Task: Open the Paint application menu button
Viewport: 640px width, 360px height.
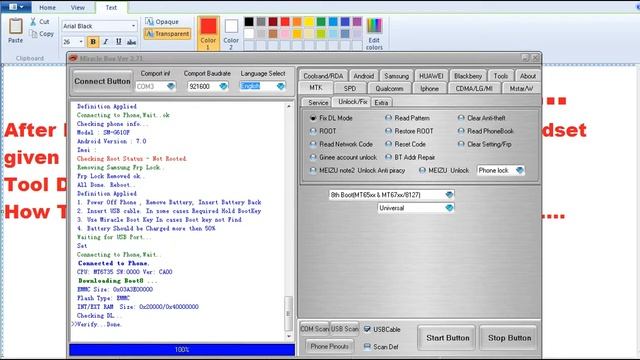Action: tap(16, 7)
